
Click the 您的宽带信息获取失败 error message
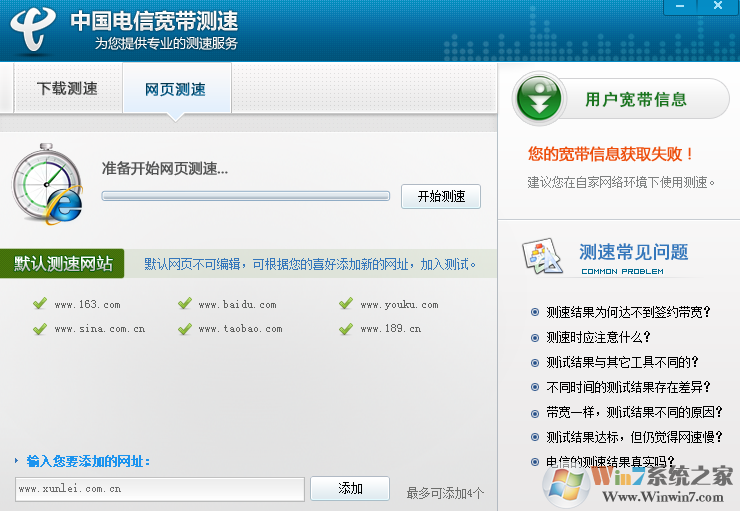[611, 154]
